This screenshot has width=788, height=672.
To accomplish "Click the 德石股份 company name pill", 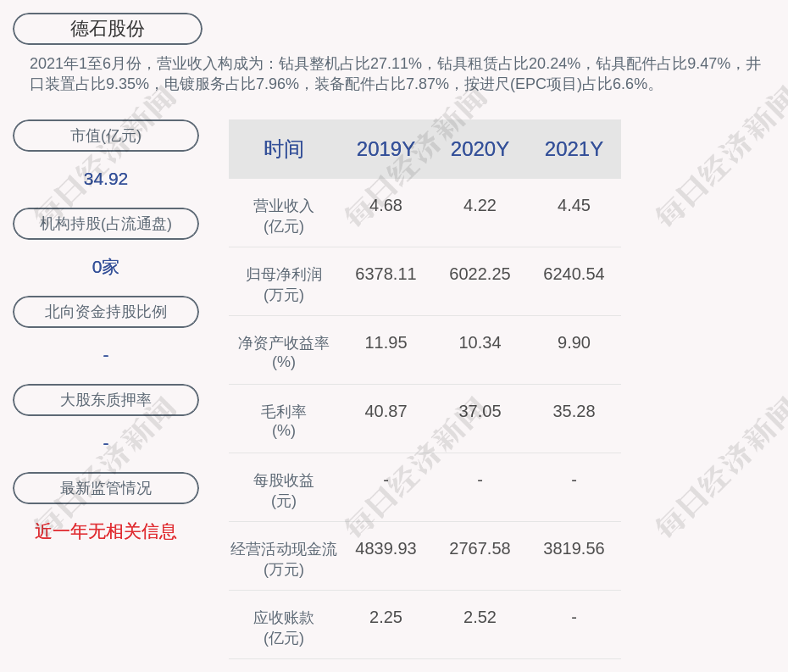I will pyautogui.click(x=108, y=29).
